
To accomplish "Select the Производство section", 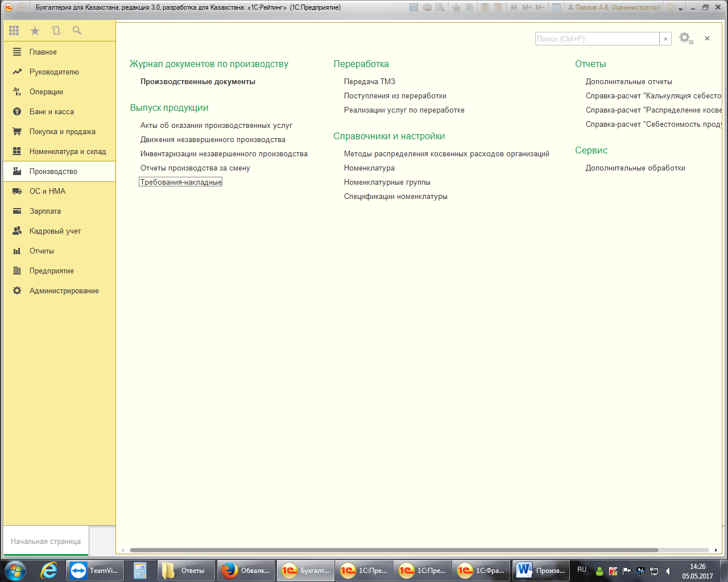I will tap(59, 171).
